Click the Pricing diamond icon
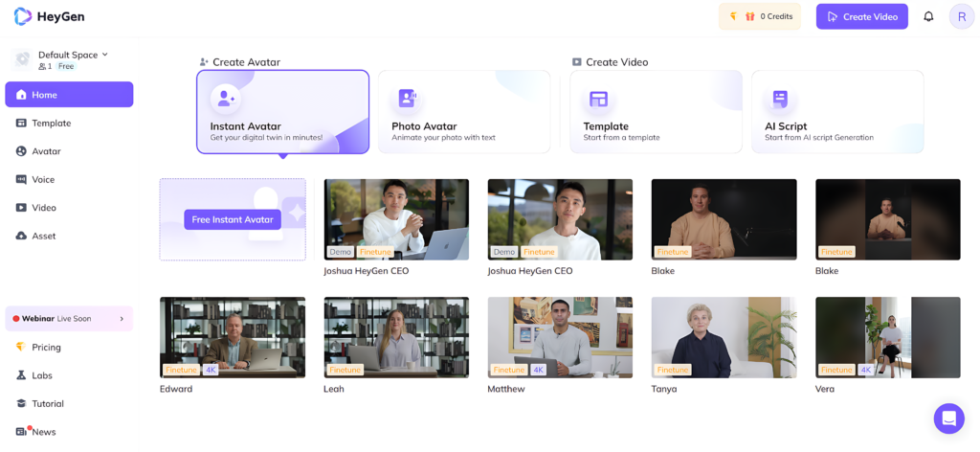This screenshot has width=980, height=452. pos(21,347)
